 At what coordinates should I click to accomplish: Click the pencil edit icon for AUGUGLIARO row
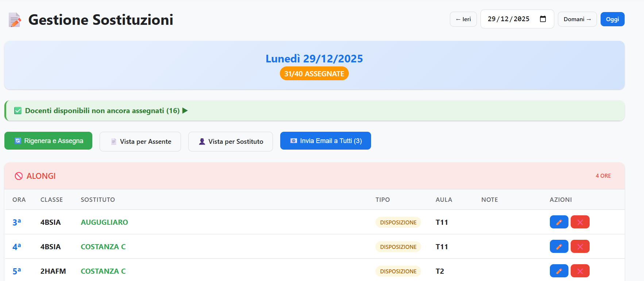[559, 222]
